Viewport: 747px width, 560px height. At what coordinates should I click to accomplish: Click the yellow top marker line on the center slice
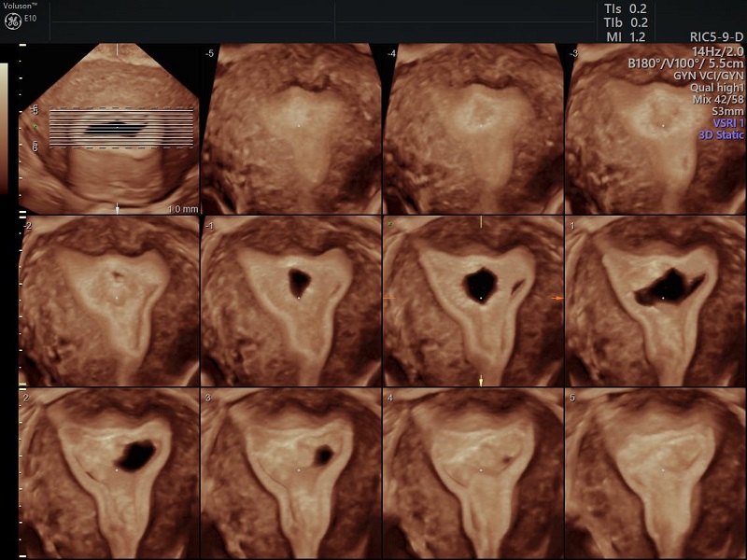point(481,222)
